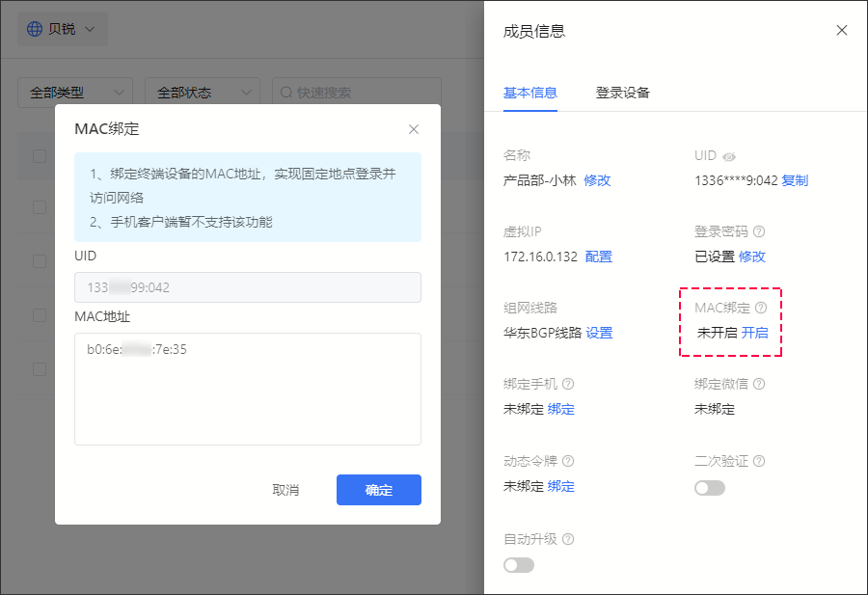Screen dimensions: 868x595
Task: Click into the MAC地址 text area
Action: (248, 389)
